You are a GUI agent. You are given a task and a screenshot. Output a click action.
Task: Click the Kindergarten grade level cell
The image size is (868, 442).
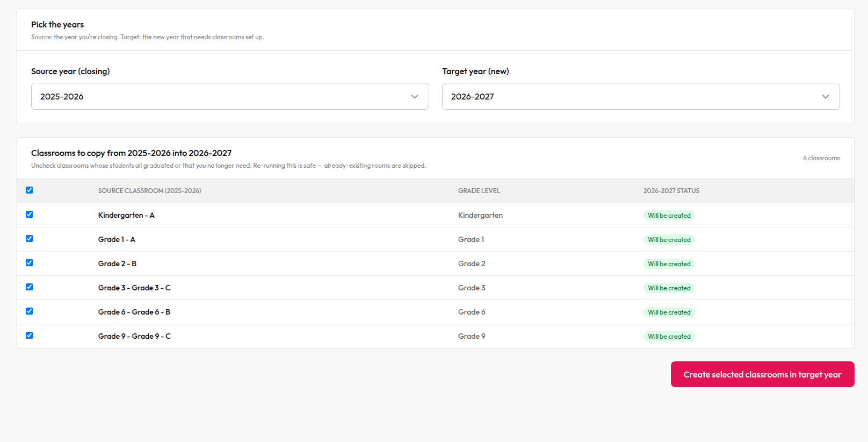[481, 215]
